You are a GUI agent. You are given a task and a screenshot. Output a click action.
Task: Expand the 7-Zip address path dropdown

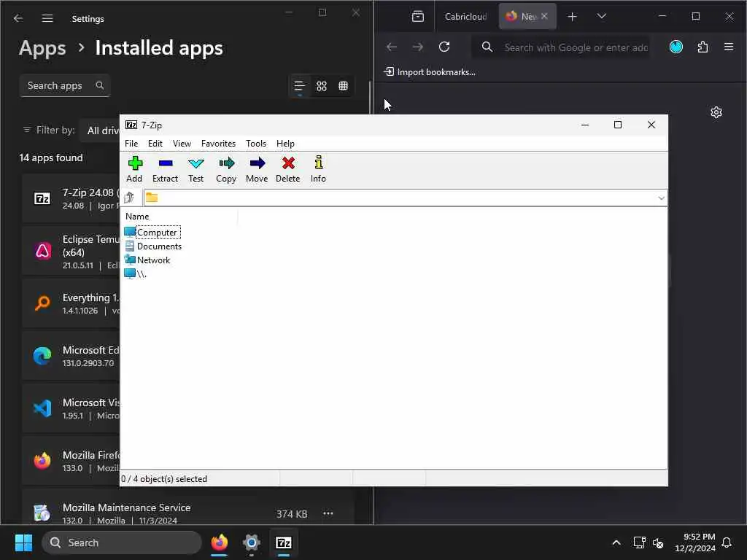tap(661, 198)
